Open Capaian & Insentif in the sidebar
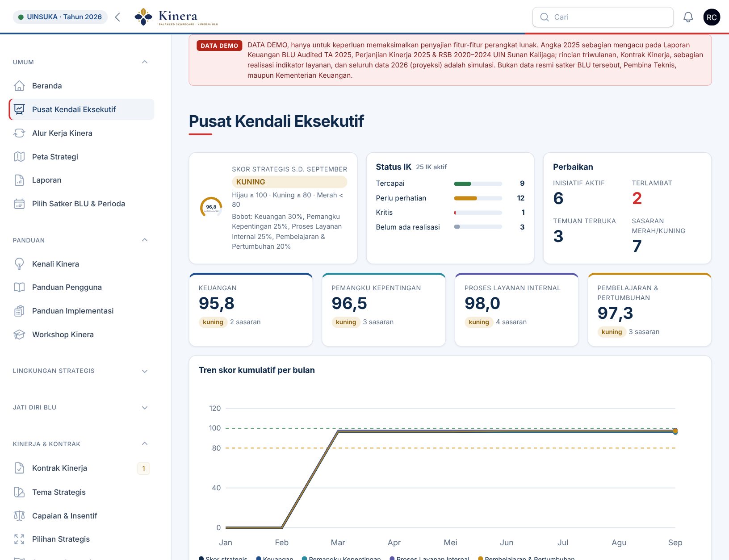The image size is (729, 560). click(81, 516)
